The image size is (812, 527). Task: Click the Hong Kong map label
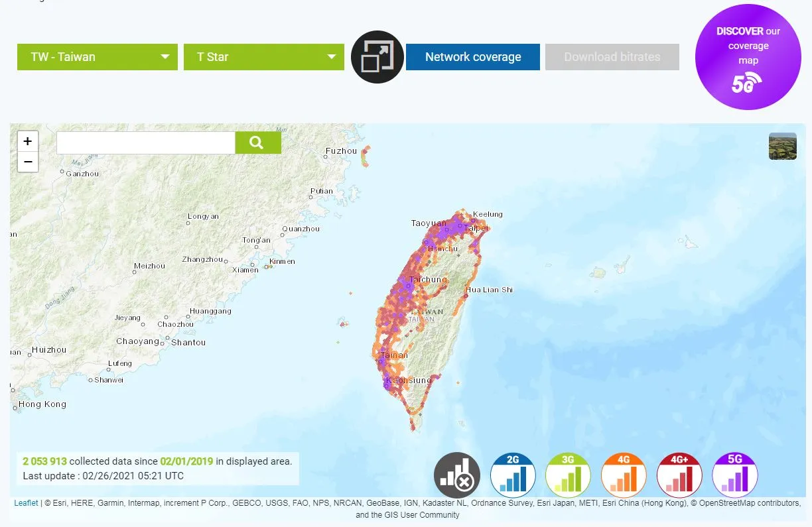pyautogui.click(x=42, y=404)
